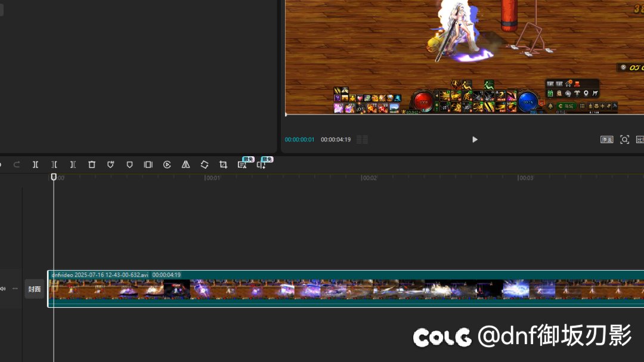Viewport: 644px width, 362px height.
Task: Click the playhead handle at the timeline start
Action: click(x=54, y=177)
